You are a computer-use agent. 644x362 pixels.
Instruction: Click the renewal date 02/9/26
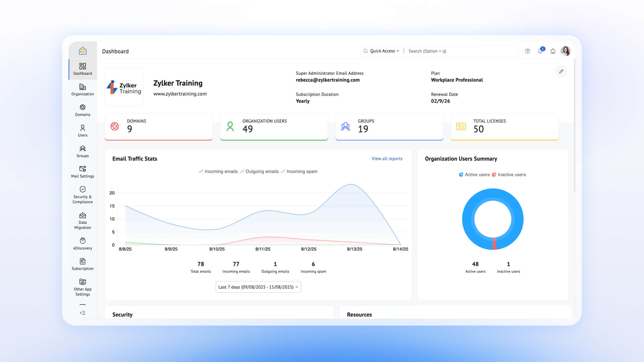pyautogui.click(x=440, y=101)
